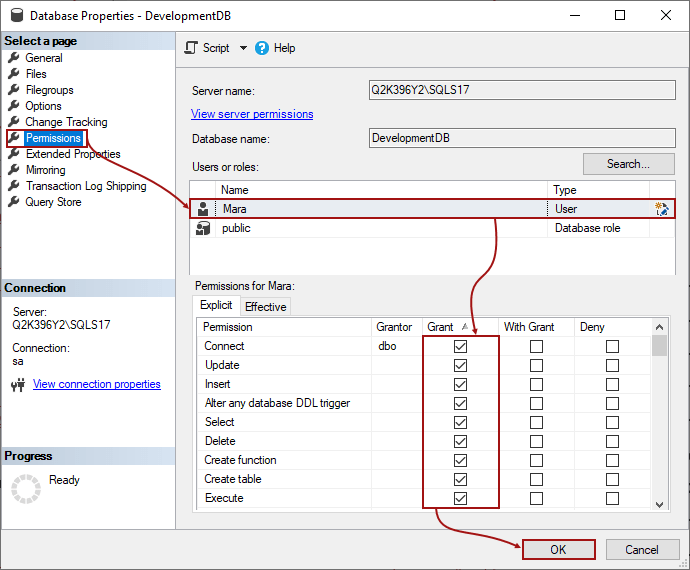The width and height of the screenshot is (690, 570).
Task: Uncheck Grant for Insert permission
Action: pos(460,384)
